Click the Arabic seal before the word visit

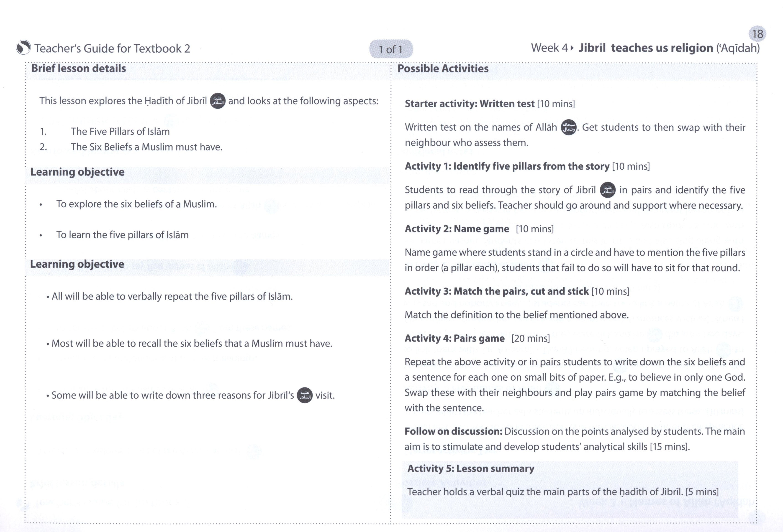point(305,395)
